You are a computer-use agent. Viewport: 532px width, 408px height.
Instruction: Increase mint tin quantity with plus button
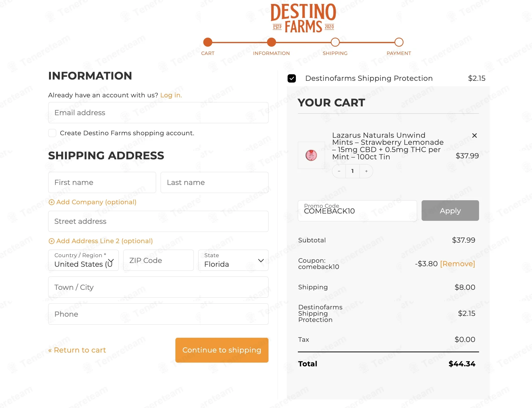(x=366, y=171)
